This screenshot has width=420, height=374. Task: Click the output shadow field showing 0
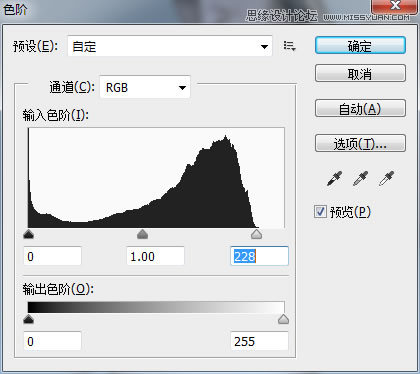[52, 341]
